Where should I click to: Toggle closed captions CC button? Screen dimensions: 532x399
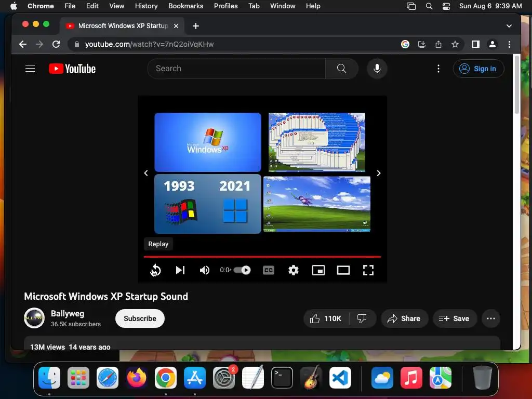269,270
